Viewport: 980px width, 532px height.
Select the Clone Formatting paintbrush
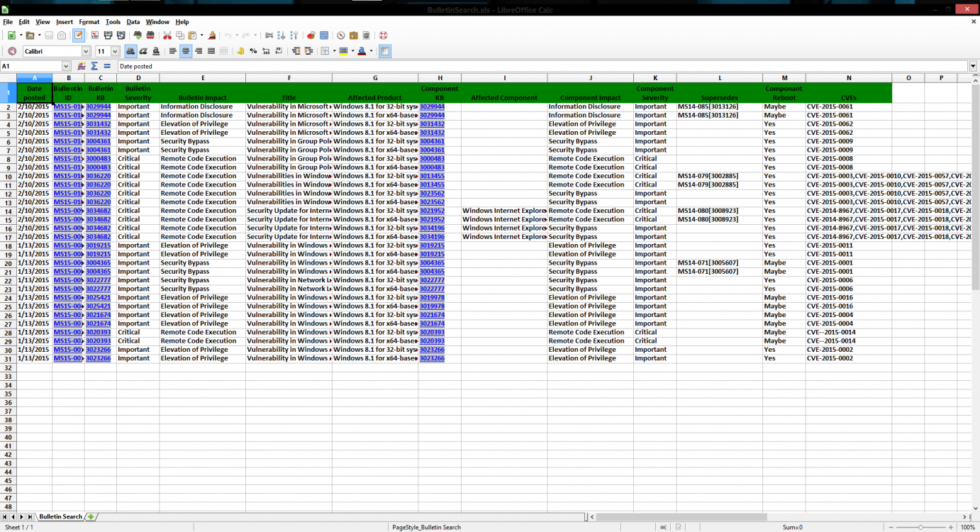[212, 35]
